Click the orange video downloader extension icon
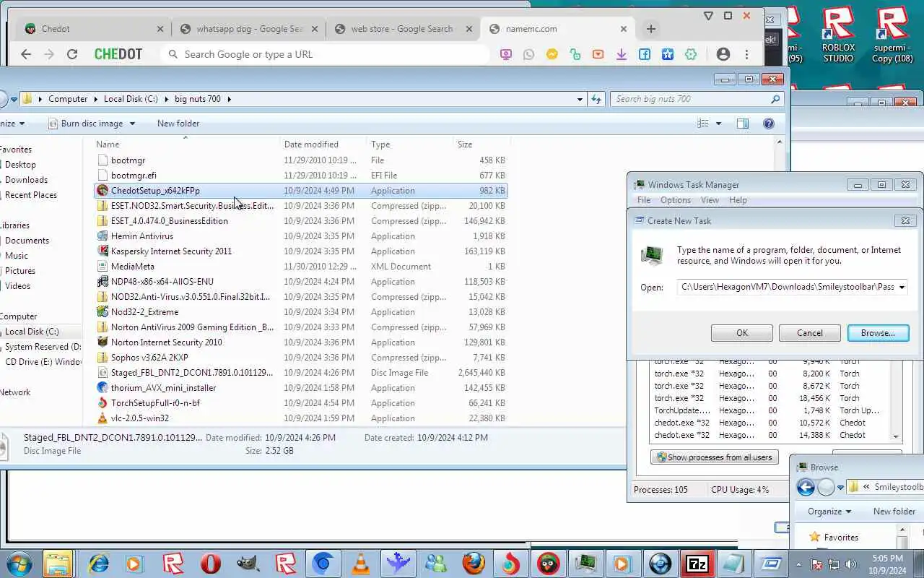The height and width of the screenshot is (578, 924). coord(598,54)
